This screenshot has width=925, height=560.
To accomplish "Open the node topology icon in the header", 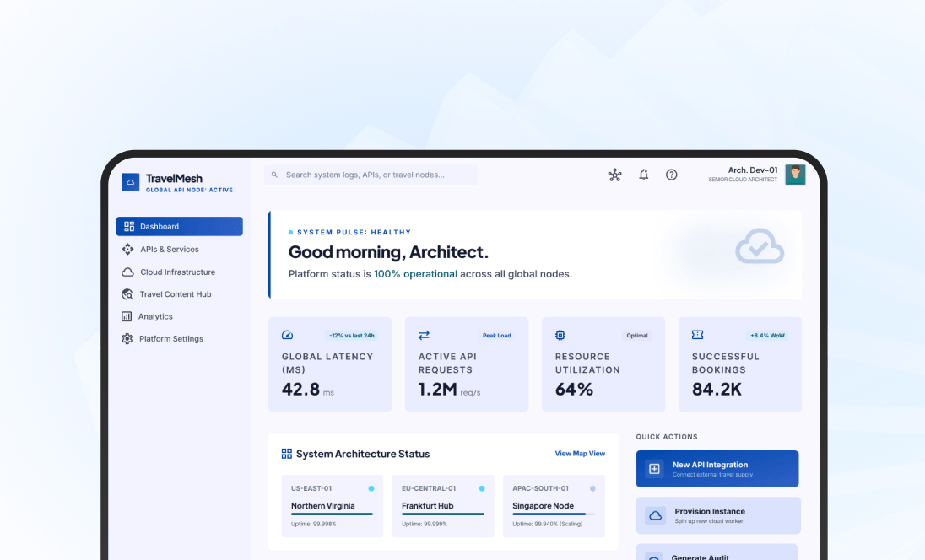I will pyautogui.click(x=614, y=175).
